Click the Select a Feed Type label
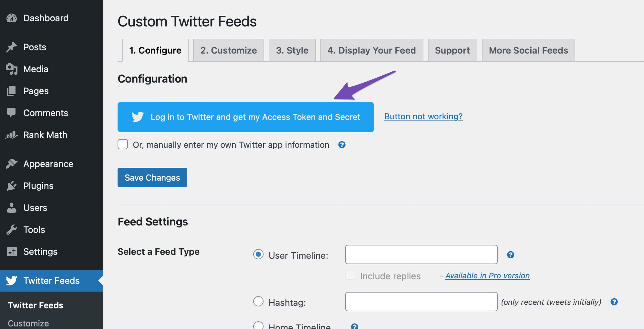This screenshot has height=329, width=644. 159,252
